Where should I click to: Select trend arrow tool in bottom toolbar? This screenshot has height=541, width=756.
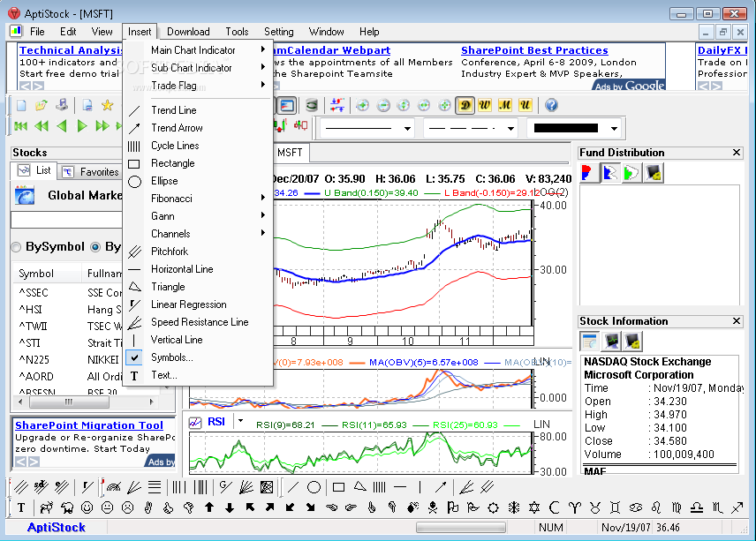tap(440, 487)
